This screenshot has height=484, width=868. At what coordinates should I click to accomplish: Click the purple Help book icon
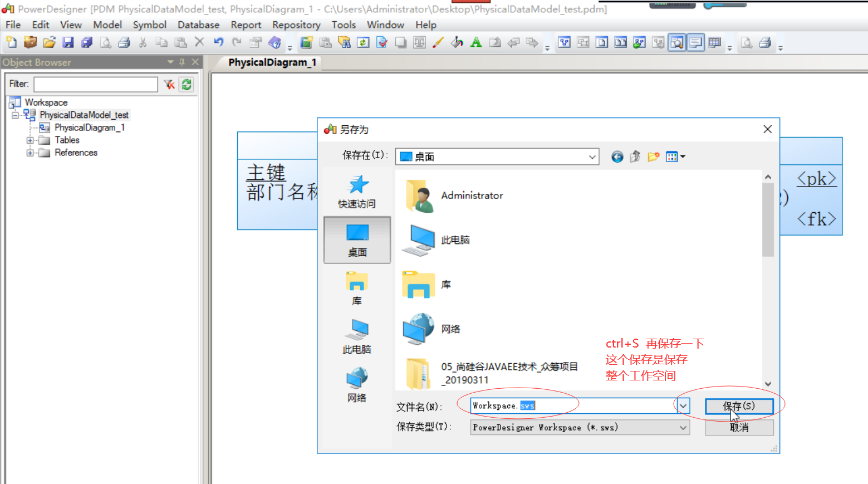274,42
